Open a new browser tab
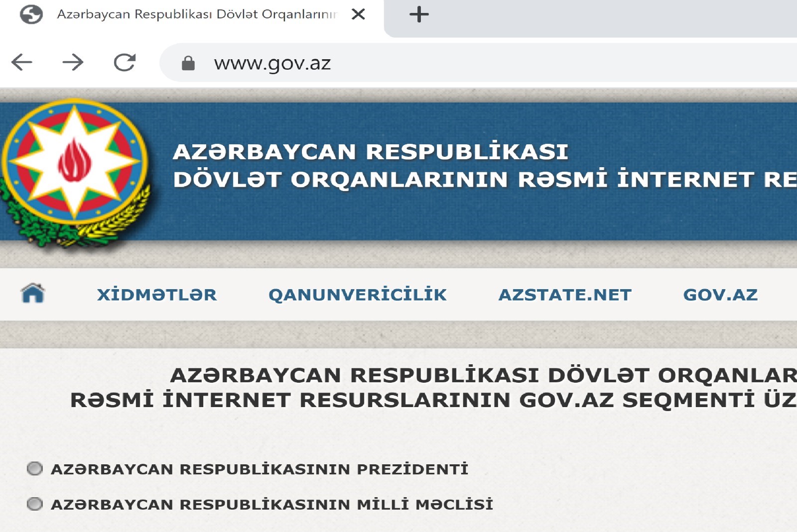The width and height of the screenshot is (797, 532). (418, 14)
